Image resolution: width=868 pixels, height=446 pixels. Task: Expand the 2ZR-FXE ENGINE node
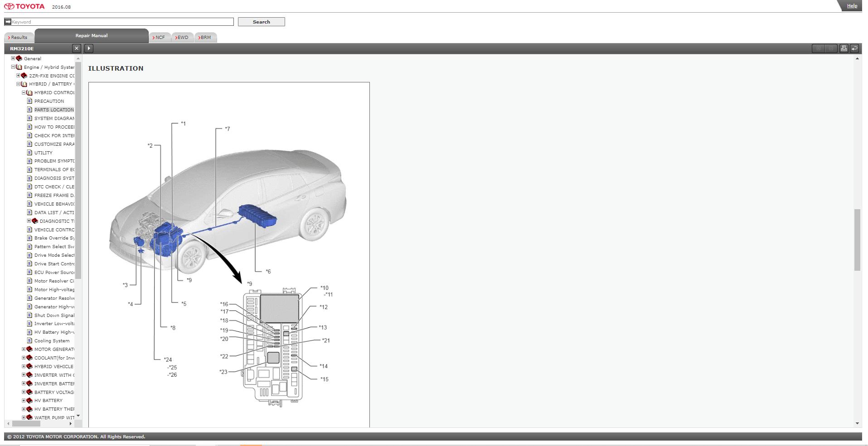coord(19,76)
